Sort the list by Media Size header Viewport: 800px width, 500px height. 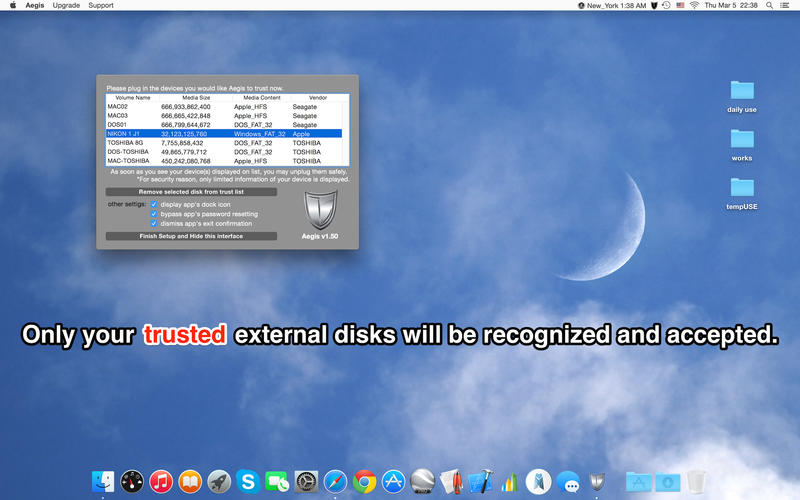[189, 97]
